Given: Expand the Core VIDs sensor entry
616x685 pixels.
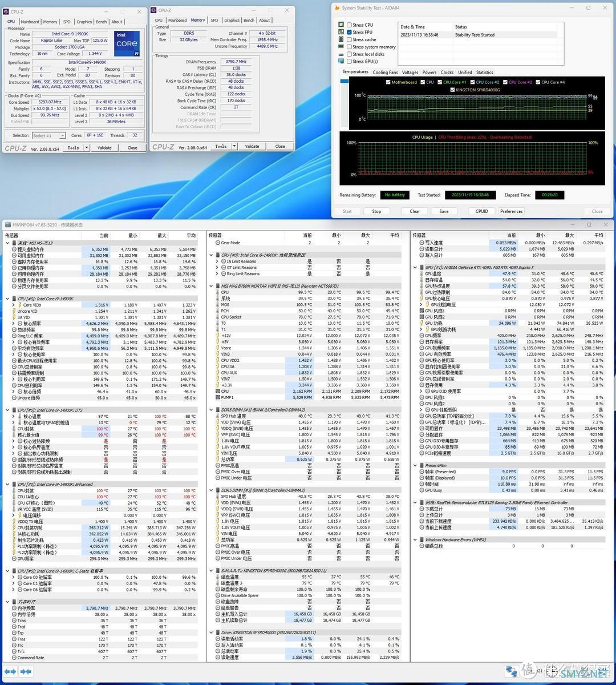Looking at the screenshot, I should point(14,305).
